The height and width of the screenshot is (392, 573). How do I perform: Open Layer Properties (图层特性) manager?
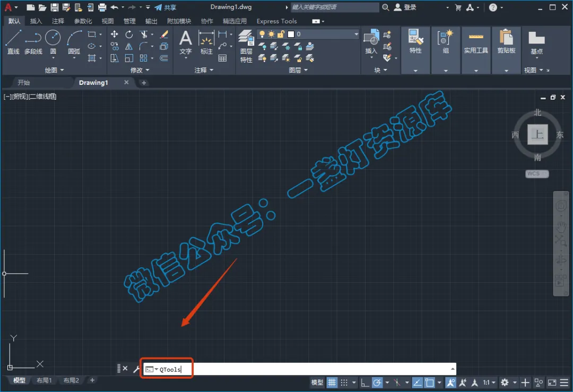(246, 46)
